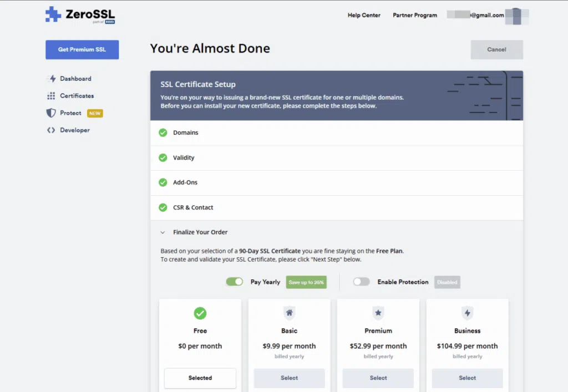The height and width of the screenshot is (392, 568).
Task: Click the Get Premium SSL button
Action: click(x=82, y=49)
